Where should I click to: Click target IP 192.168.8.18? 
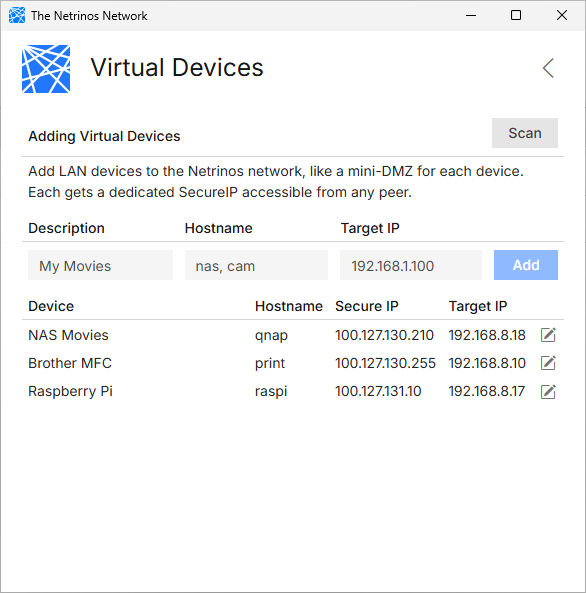(x=487, y=335)
